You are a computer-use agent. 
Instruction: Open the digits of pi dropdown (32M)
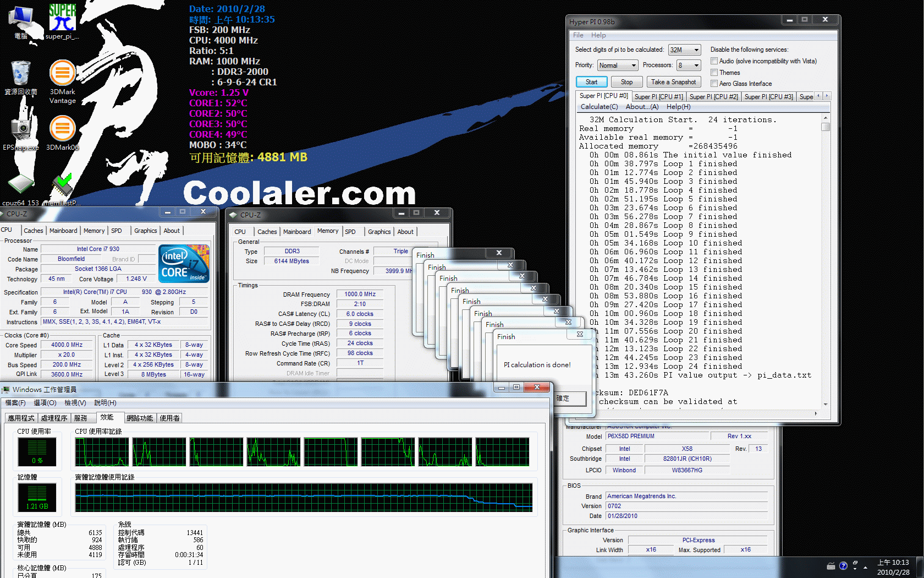pyautogui.click(x=685, y=50)
